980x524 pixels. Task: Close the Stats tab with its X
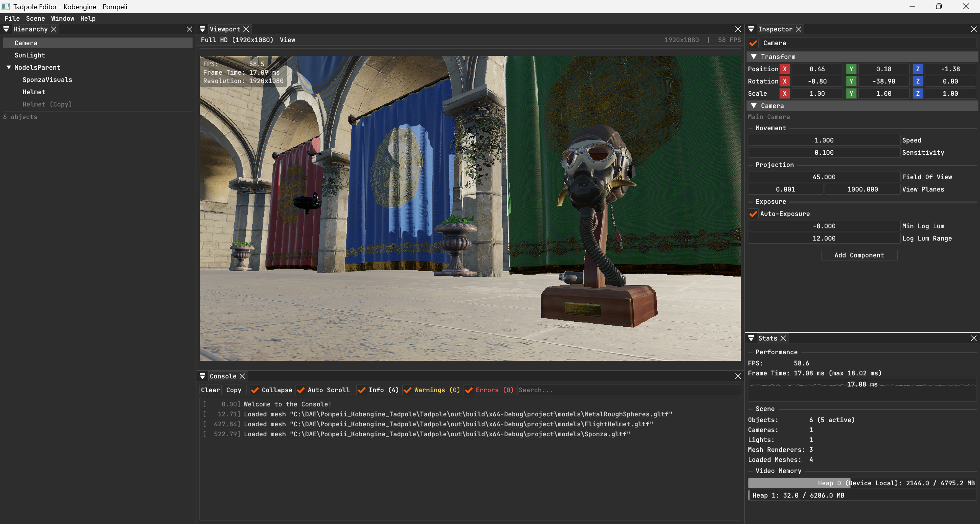(783, 338)
